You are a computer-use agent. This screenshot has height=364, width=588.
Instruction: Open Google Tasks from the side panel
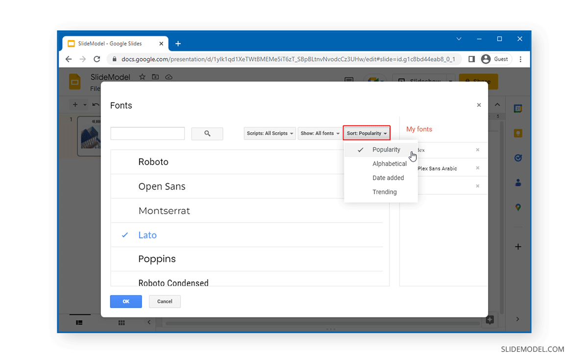[x=518, y=158]
